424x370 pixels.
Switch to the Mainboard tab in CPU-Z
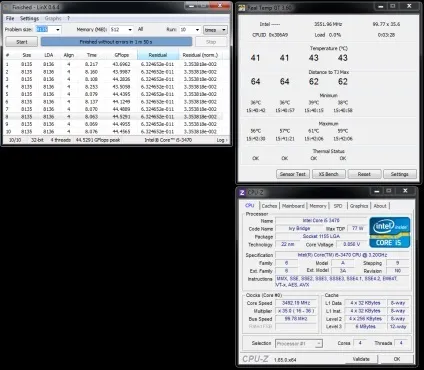pyautogui.click(x=293, y=206)
